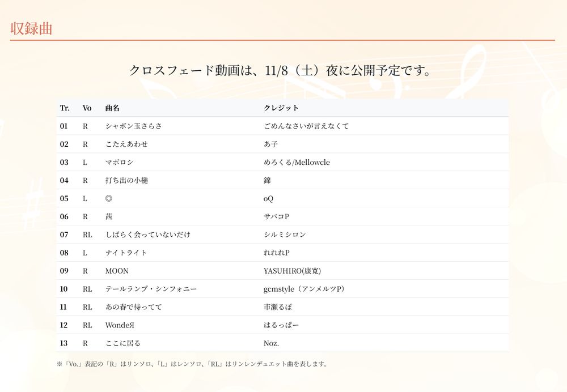
Task: Click credit oQ
Action: click(x=268, y=198)
